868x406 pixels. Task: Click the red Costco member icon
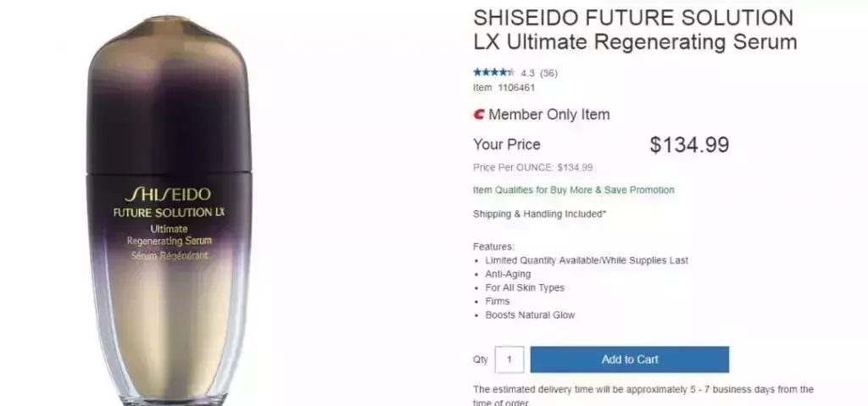479,114
